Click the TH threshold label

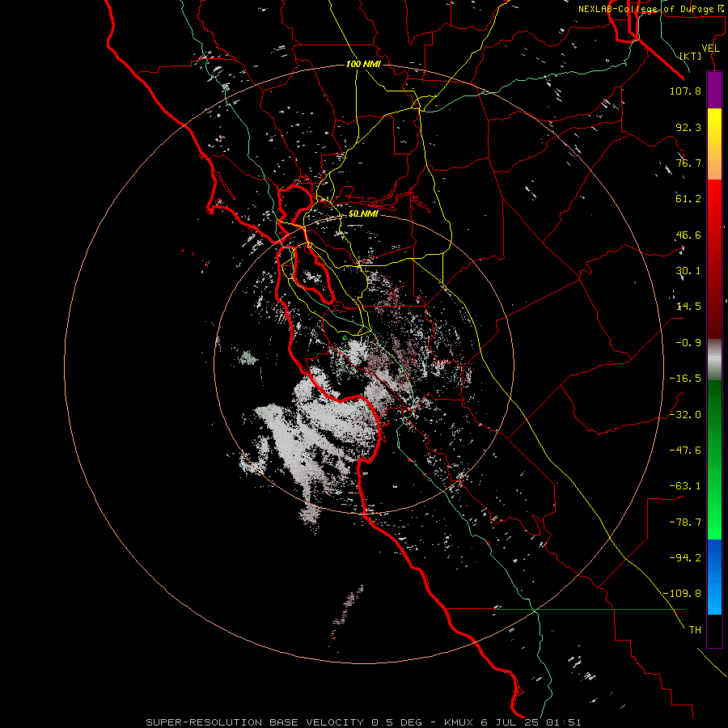pos(695,630)
